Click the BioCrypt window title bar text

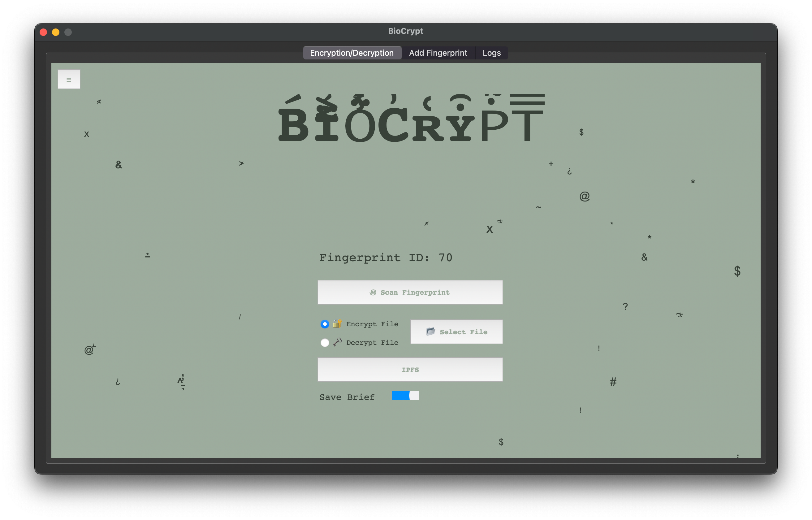click(405, 31)
